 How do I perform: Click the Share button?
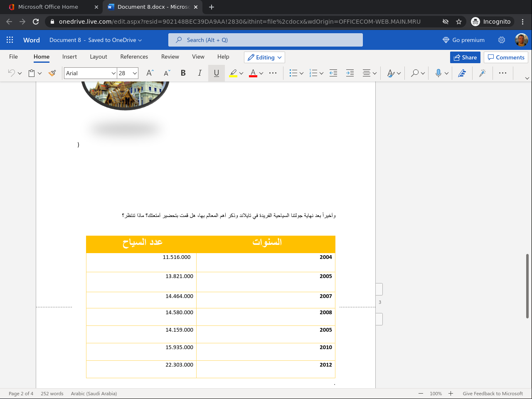[465, 57]
